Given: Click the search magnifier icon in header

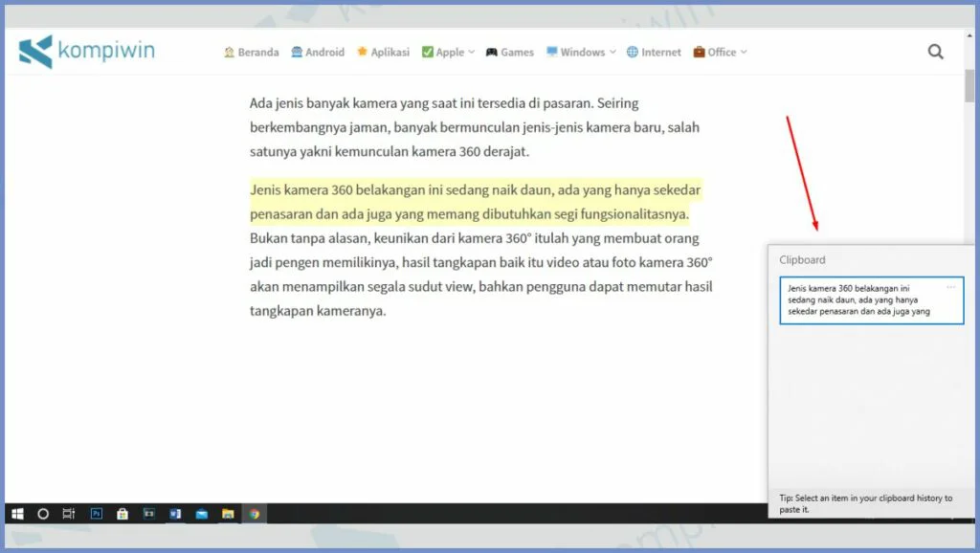Looking at the screenshot, I should pyautogui.click(x=935, y=53).
